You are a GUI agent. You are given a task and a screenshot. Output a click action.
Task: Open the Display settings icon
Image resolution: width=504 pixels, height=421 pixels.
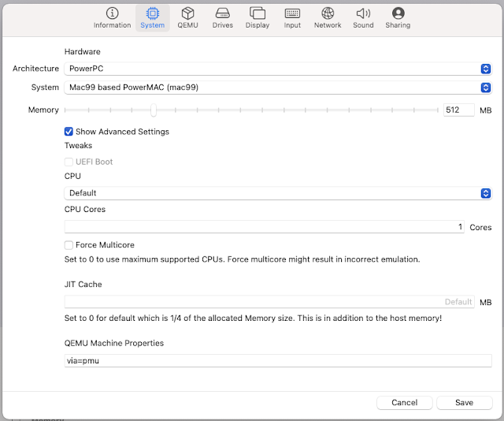click(258, 13)
